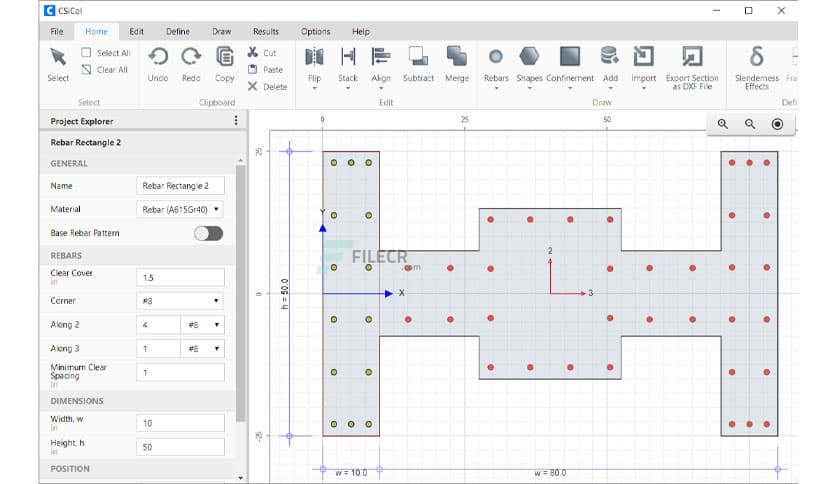
Task: Click the Paste clipboard icon
Action: pos(253,69)
